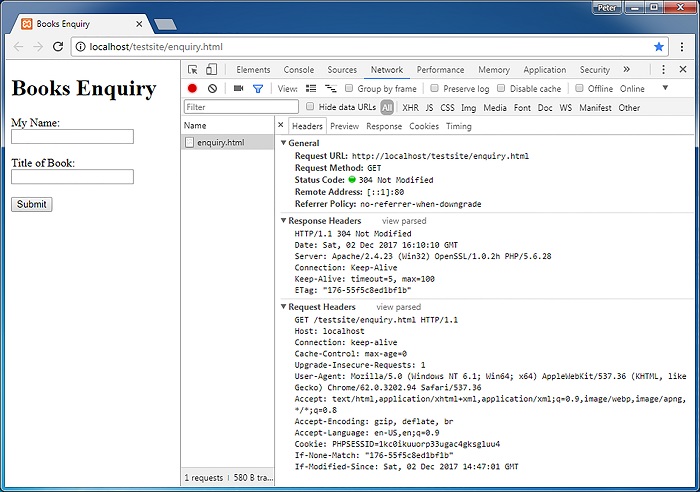Show more DevTools tabs chevron
The height and width of the screenshot is (492, 700).
click(626, 69)
